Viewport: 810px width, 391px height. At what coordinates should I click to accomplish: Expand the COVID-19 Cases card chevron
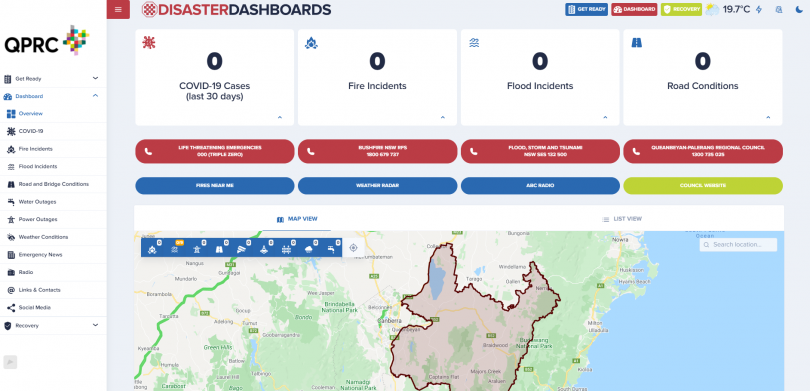(280, 117)
